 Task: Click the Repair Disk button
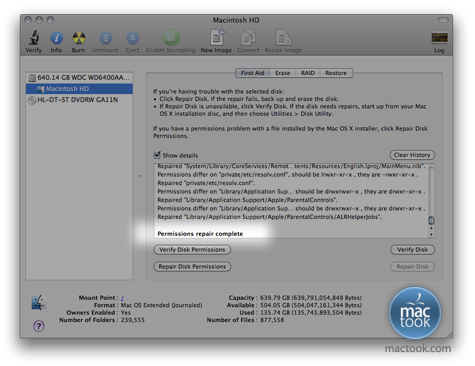pyautogui.click(x=412, y=267)
